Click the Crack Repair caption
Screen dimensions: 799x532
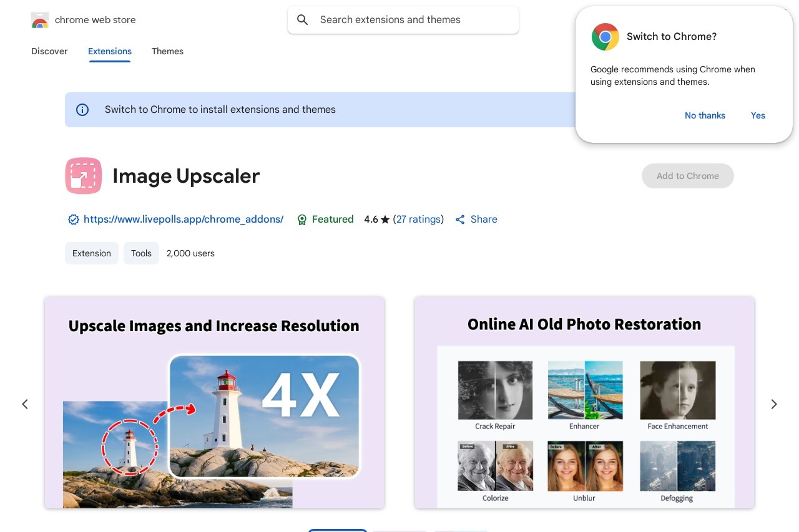point(495,427)
